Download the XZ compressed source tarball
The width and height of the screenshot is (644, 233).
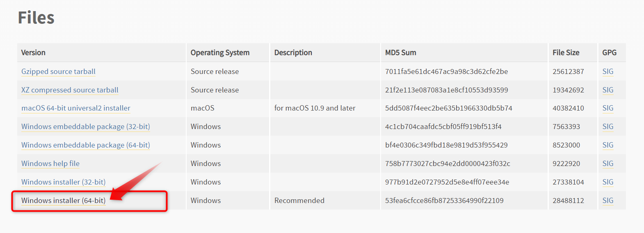pos(70,90)
